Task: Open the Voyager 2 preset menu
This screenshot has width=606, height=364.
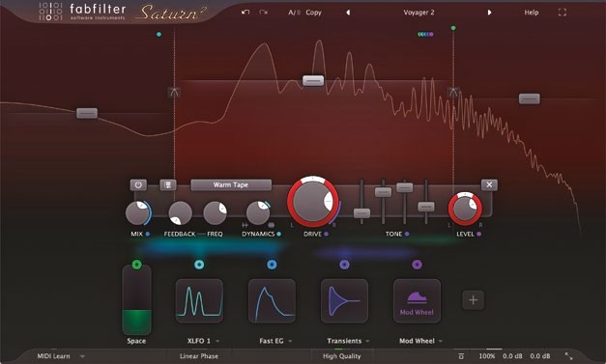Action: [x=418, y=13]
